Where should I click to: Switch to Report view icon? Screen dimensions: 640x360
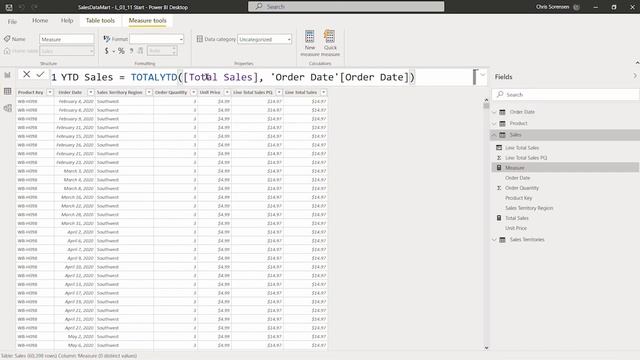(7, 75)
